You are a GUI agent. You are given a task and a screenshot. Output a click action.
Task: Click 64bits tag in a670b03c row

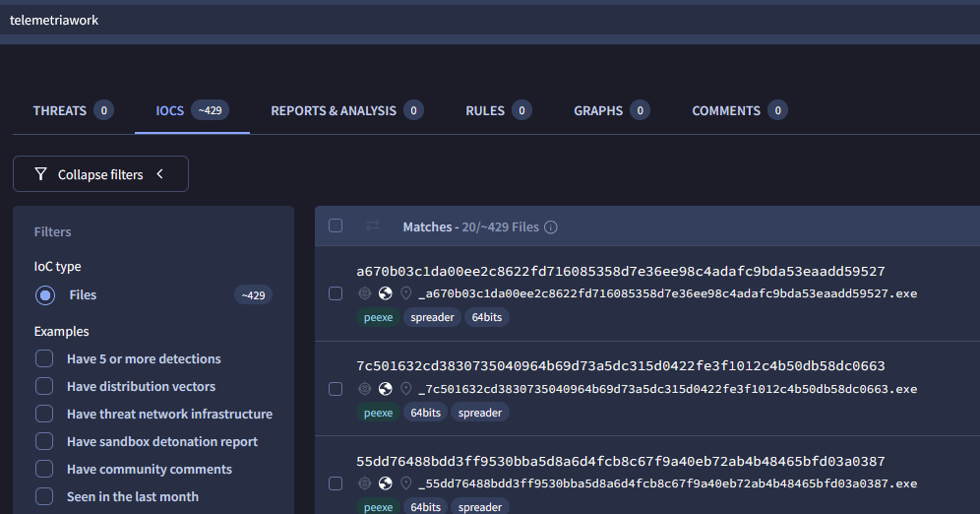[487, 317]
